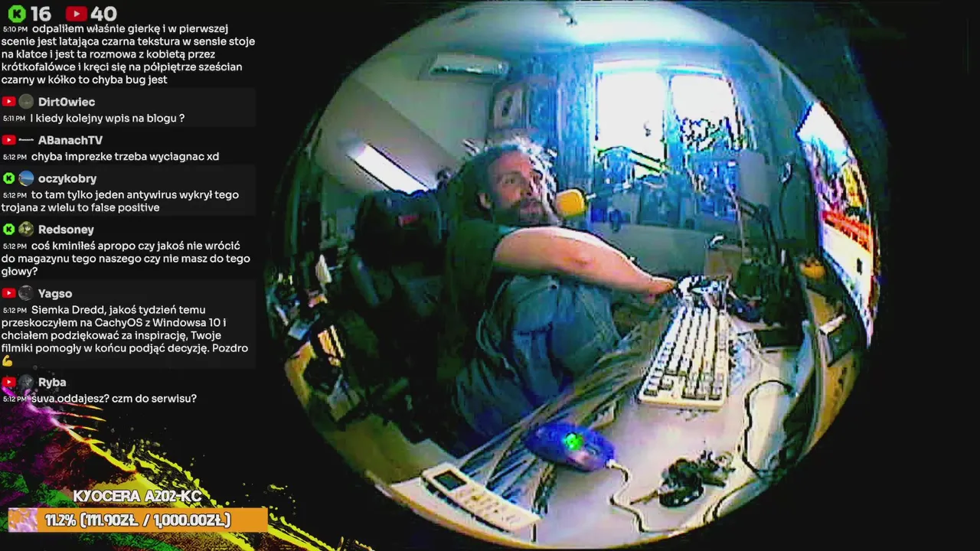Screen dimensions: 980x551
Task: Click the YouTube badge next to ABanachTV
Action: pyautogui.click(x=8, y=140)
